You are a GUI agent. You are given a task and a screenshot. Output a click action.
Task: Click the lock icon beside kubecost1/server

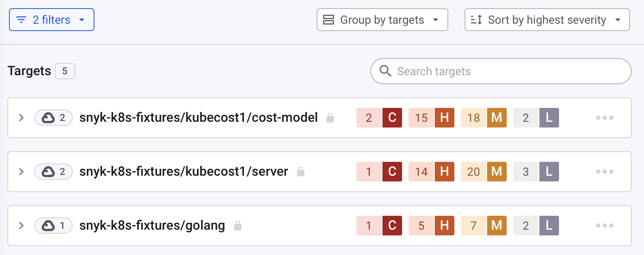coord(301,172)
